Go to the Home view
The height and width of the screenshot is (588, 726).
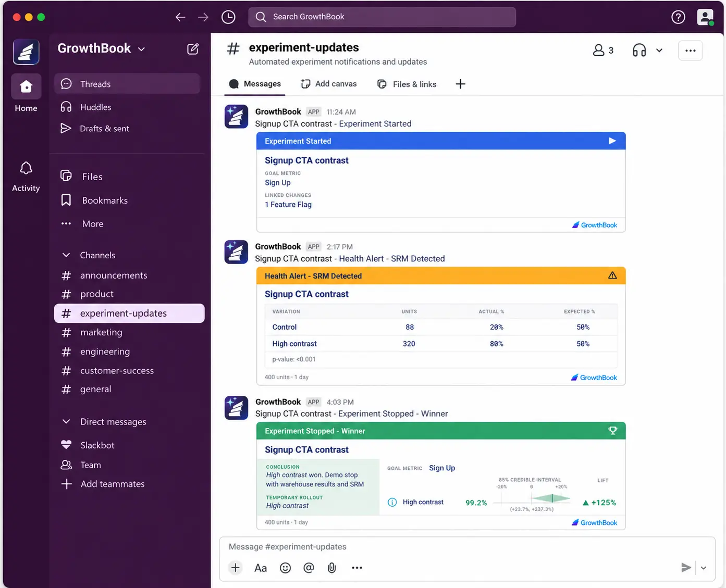pyautogui.click(x=26, y=94)
